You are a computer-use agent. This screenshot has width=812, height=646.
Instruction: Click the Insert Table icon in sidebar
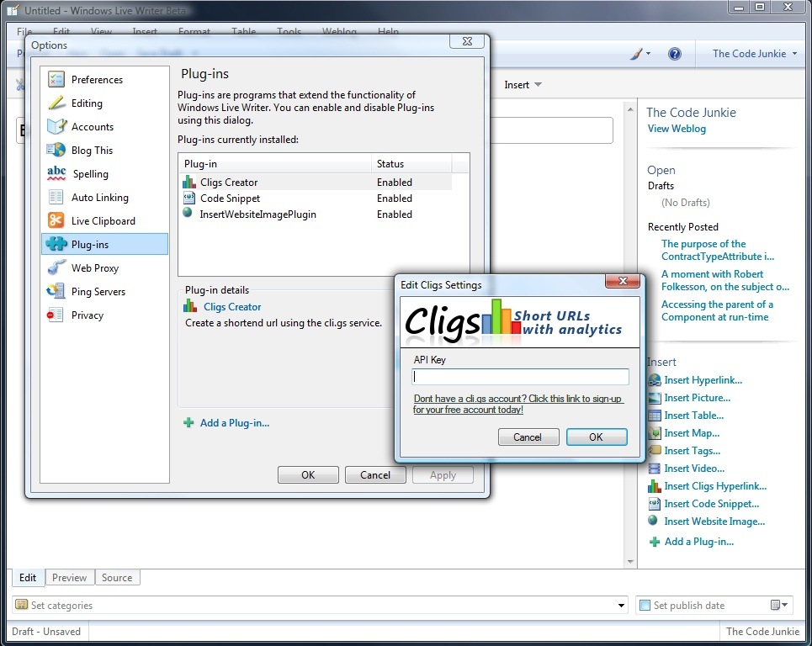tap(655, 416)
